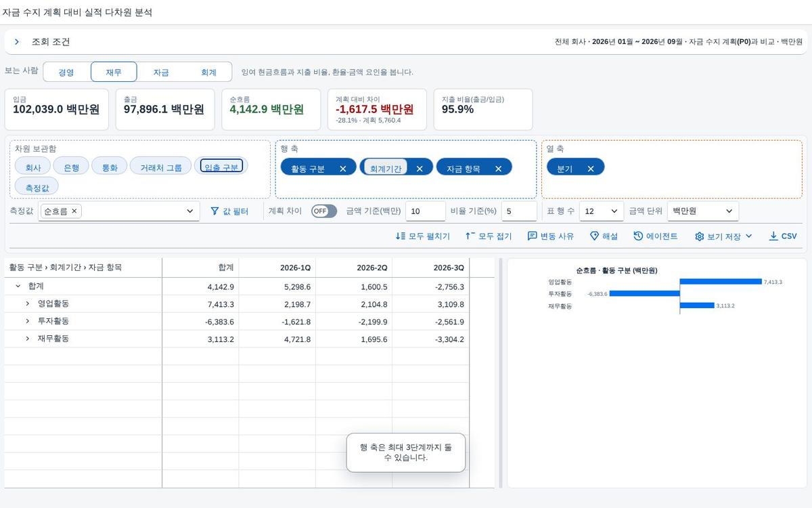The height and width of the screenshot is (508, 812).
Task: Click the 2026-1Q column header
Action: 277,268
